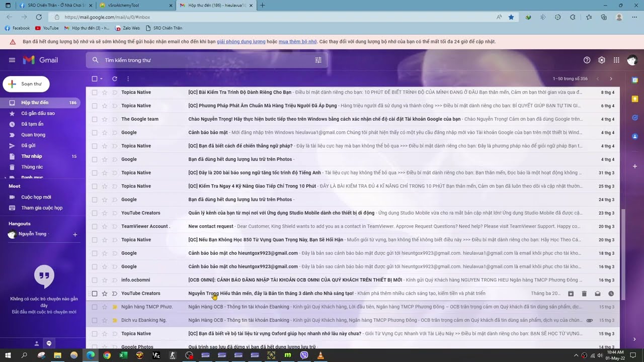Open the Edge Extensions puzzle icon
The image size is (644, 362).
573,17
